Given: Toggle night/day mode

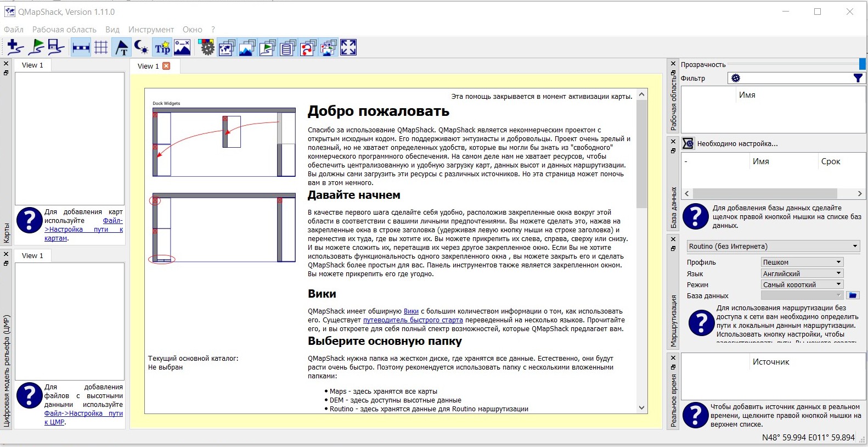Looking at the screenshot, I should pos(142,48).
